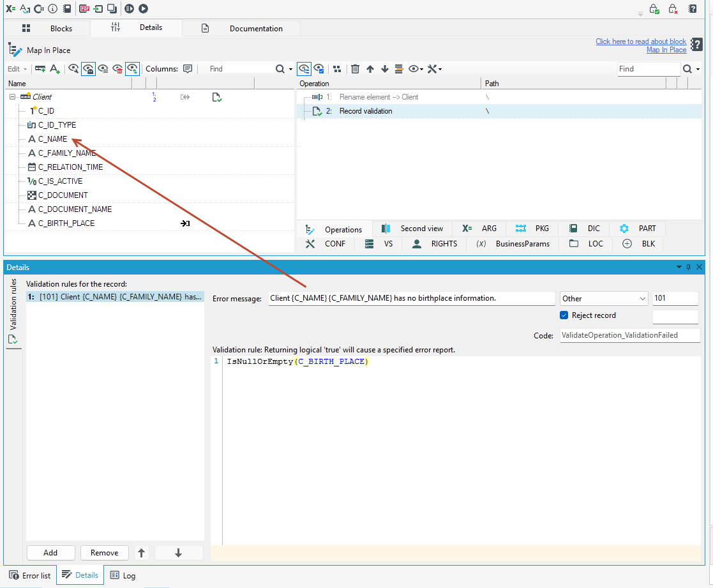Screen dimensions: 713x588
Task: Click the info circle icon in top toolbar
Action: [53, 9]
